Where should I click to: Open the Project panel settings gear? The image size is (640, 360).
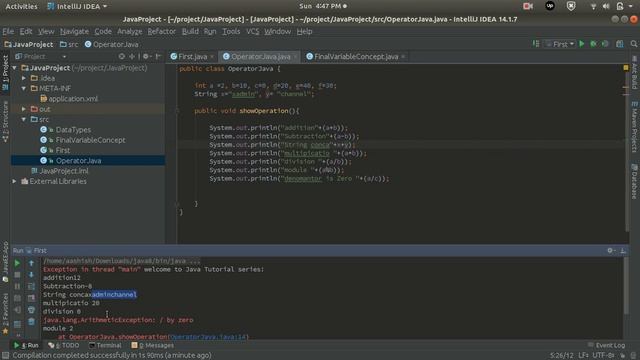(x=147, y=56)
